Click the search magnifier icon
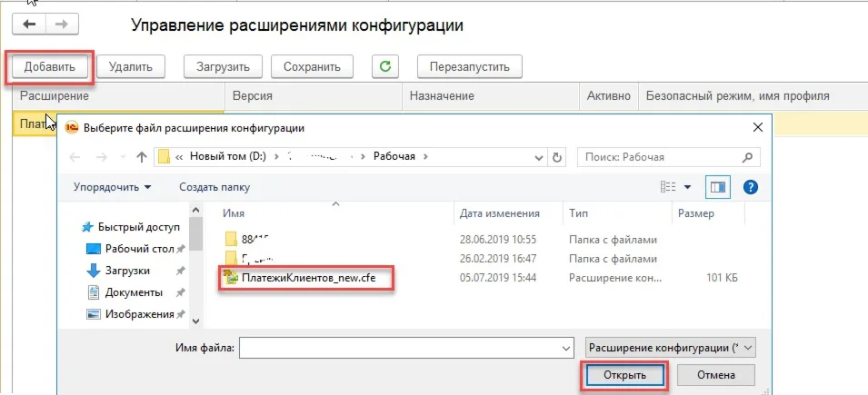This screenshot has width=868, height=395. pos(747,157)
